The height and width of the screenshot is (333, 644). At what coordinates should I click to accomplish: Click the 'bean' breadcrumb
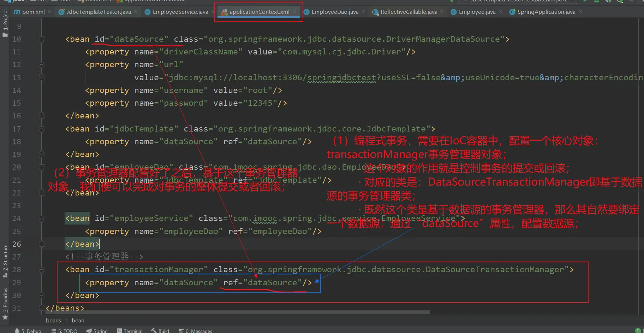pyautogui.click(x=78, y=321)
